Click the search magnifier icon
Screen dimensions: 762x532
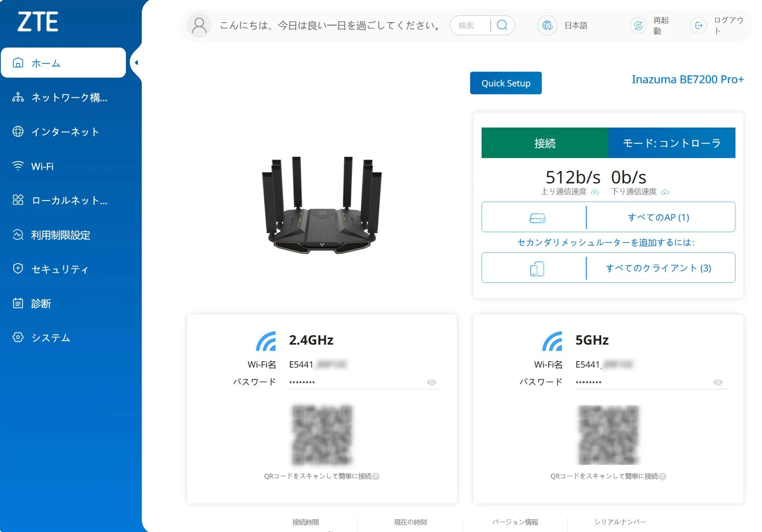[502, 25]
